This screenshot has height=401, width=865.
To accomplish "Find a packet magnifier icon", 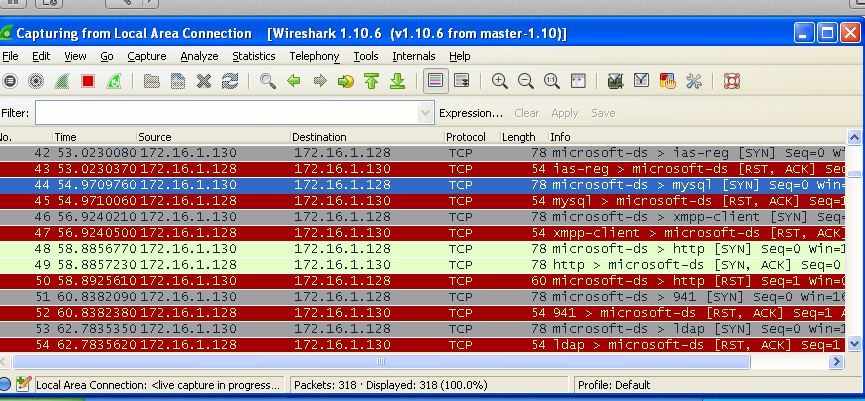I will [268, 81].
